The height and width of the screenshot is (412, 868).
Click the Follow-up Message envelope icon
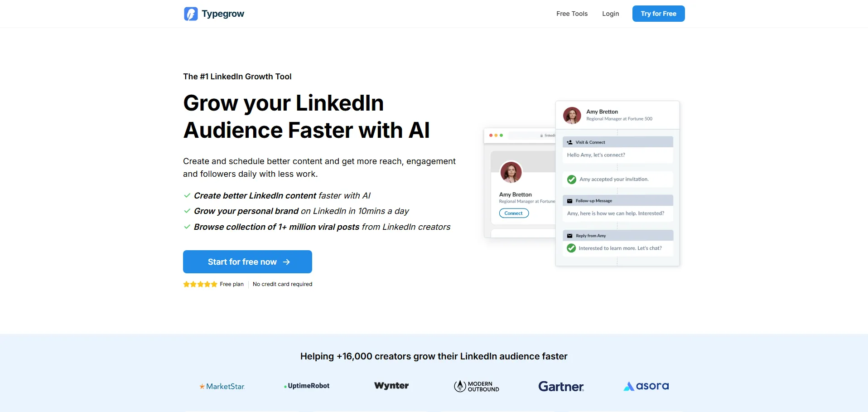tap(569, 201)
